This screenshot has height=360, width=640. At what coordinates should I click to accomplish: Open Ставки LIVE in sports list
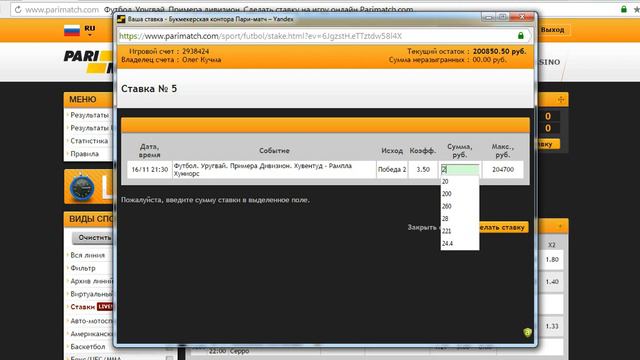(91, 307)
